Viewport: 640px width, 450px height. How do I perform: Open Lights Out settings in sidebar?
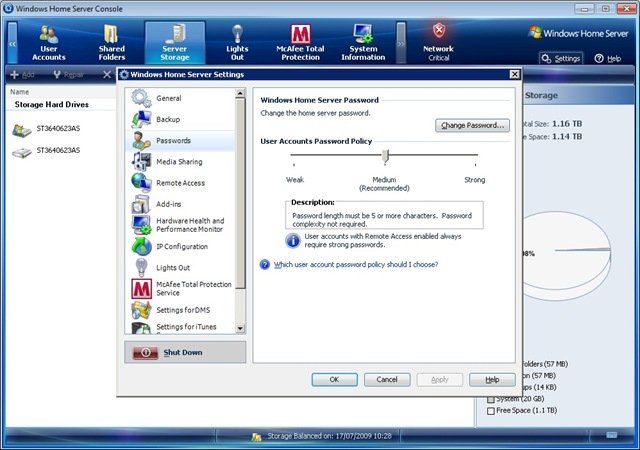(180, 268)
